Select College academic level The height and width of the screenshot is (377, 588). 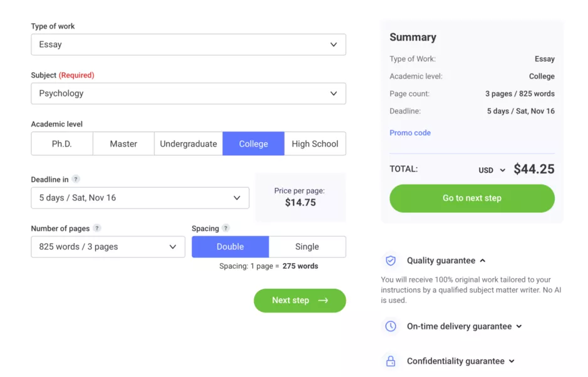254,143
